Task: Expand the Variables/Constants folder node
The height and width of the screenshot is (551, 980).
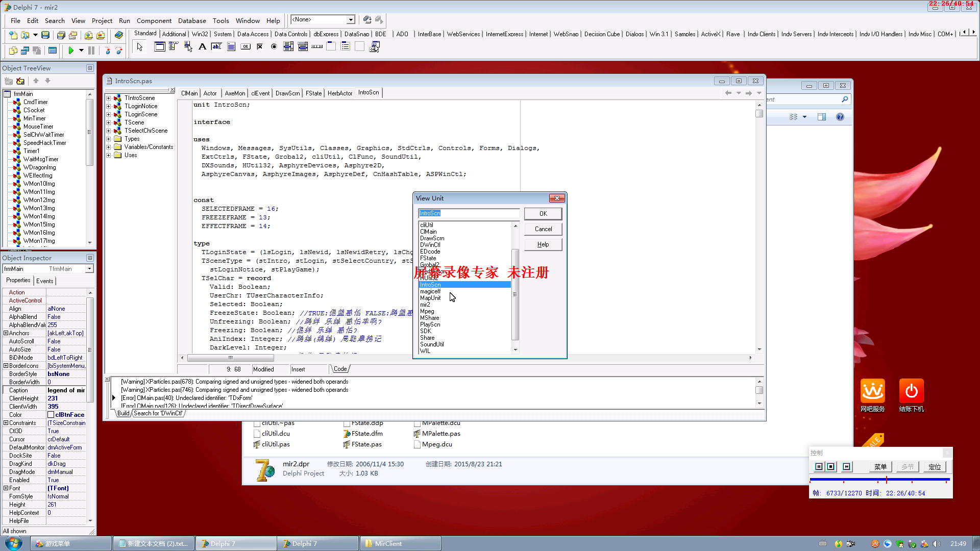Action: 108,147
